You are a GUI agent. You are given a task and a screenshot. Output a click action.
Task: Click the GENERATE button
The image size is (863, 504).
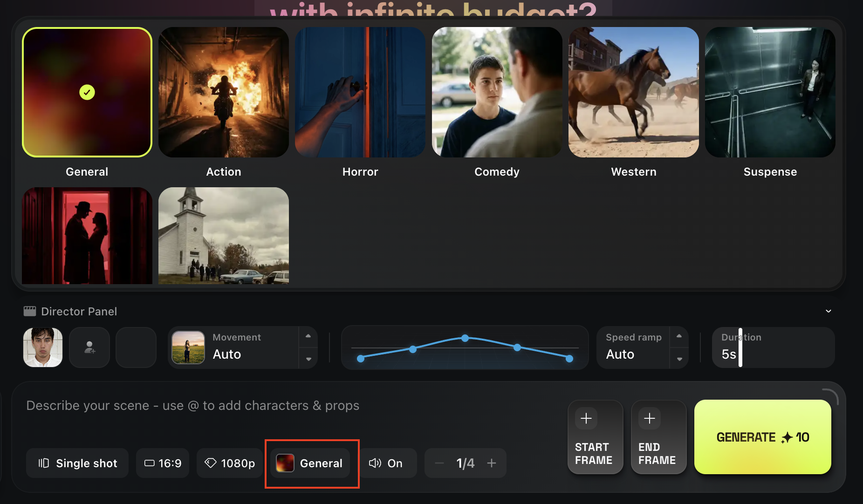click(x=763, y=437)
